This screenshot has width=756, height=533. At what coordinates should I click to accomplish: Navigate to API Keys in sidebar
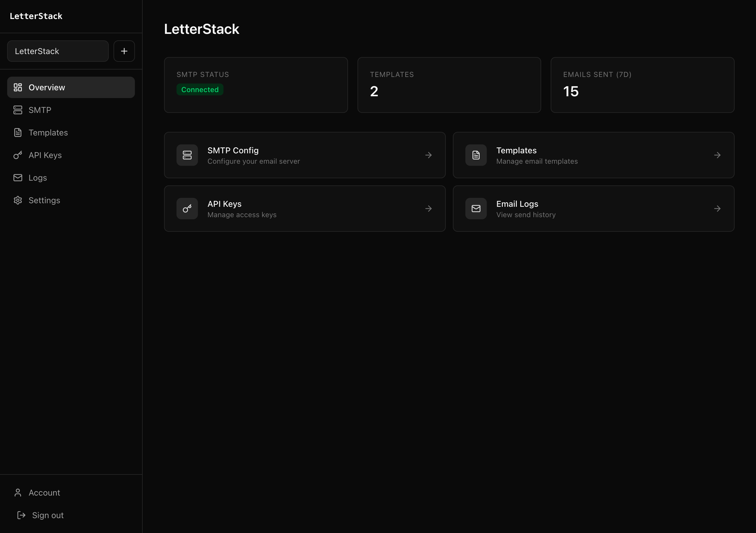[71, 155]
